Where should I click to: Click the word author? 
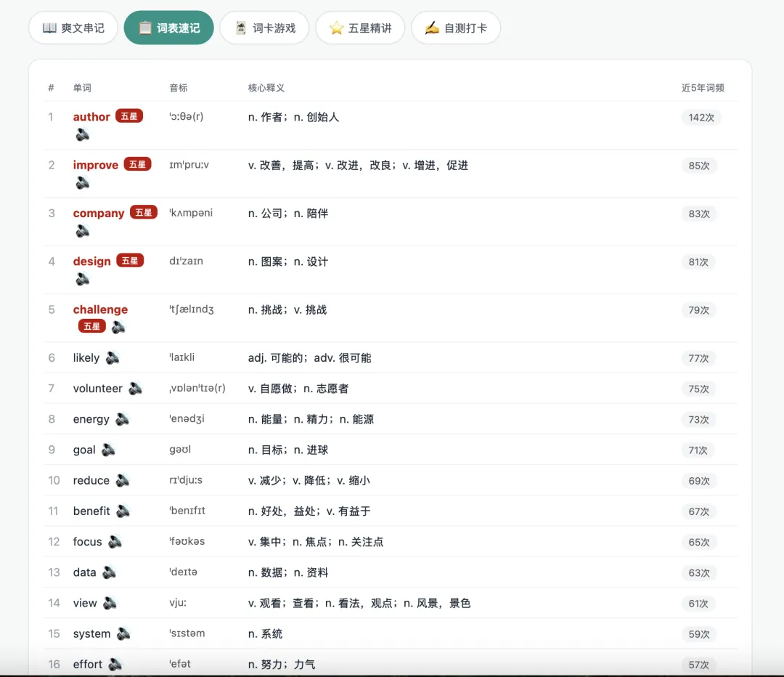pos(91,117)
